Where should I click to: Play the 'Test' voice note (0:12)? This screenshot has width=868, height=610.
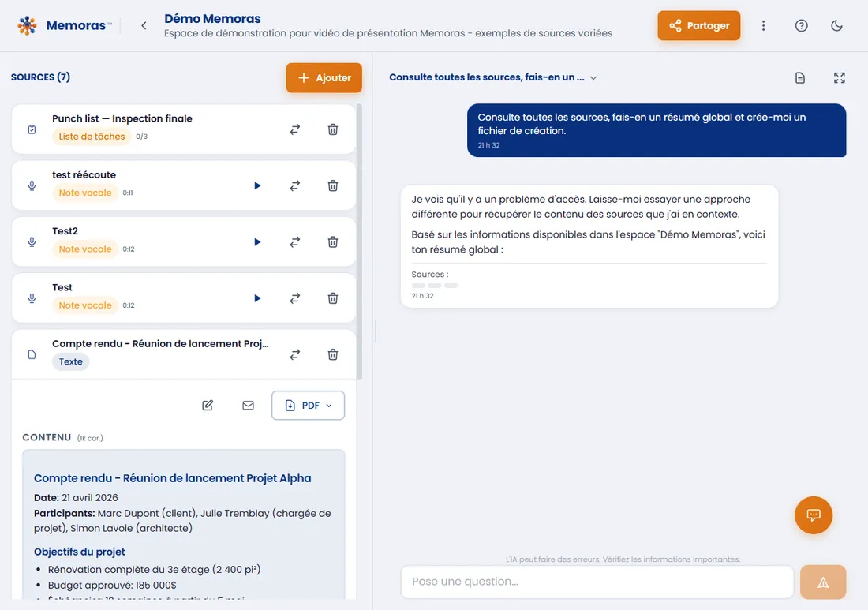tap(257, 298)
